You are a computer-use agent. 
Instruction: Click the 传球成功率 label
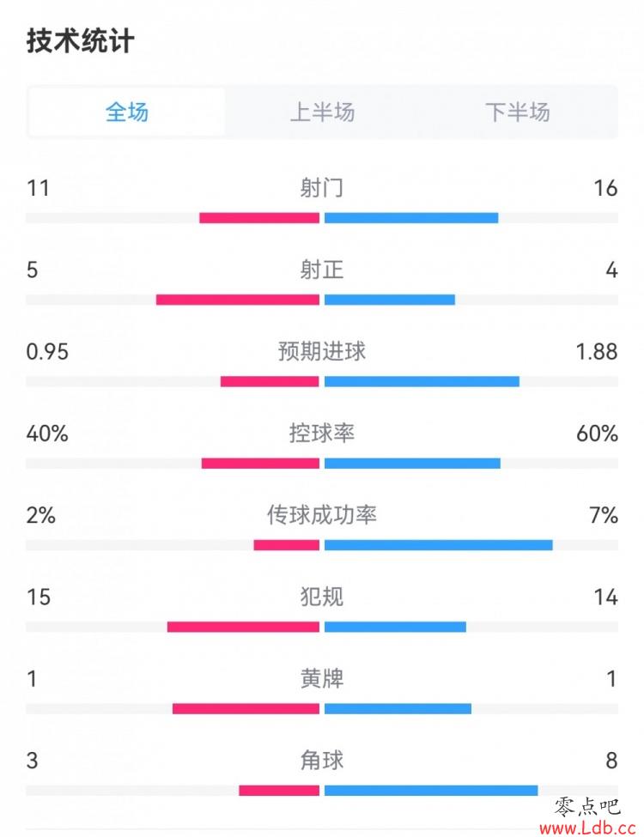pyautogui.click(x=321, y=514)
